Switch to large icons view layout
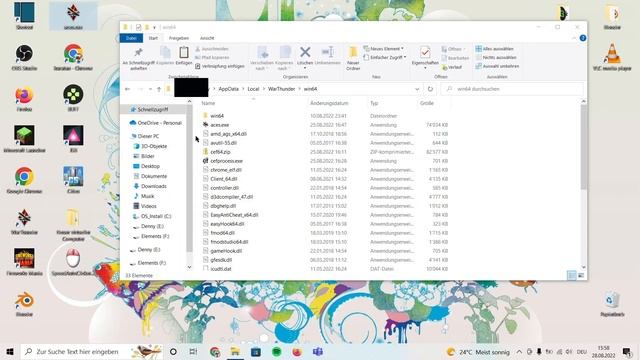640x360 pixels. [x=581, y=276]
